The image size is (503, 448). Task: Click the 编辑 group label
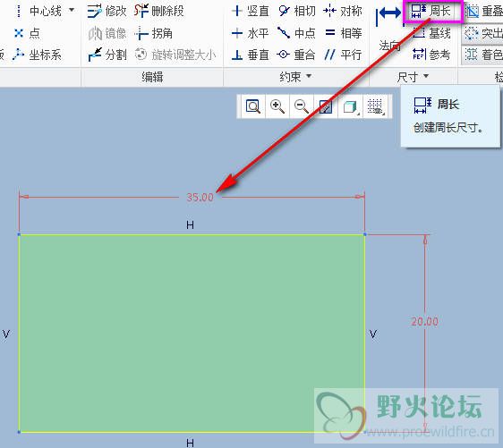(x=152, y=77)
